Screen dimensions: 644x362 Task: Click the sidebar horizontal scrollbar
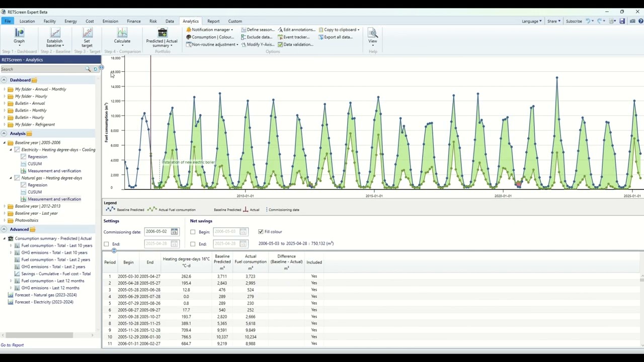tap(39, 335)
